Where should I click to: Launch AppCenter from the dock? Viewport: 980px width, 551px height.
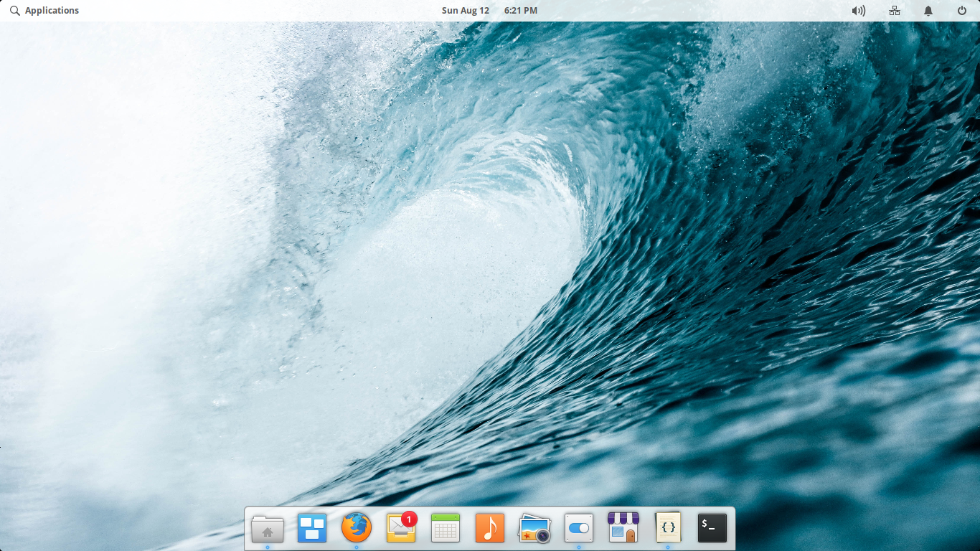623,528
